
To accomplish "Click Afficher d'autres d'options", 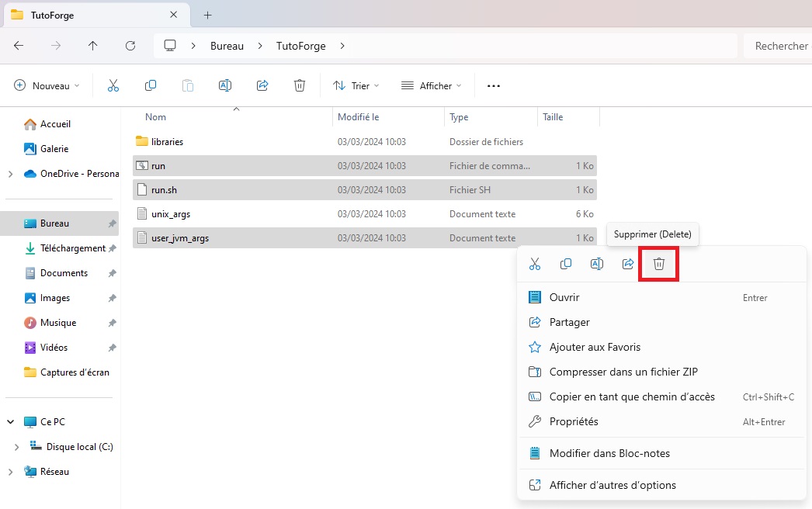I will click(x=662, y=485).
